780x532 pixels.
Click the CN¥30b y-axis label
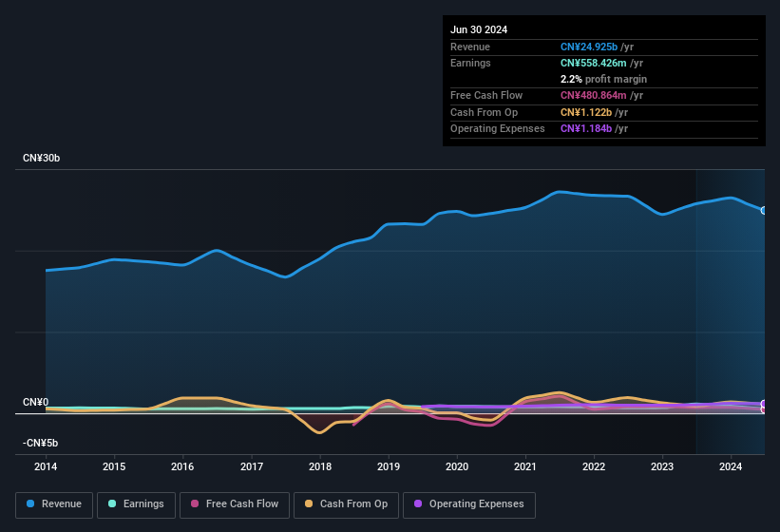(41, 158)
